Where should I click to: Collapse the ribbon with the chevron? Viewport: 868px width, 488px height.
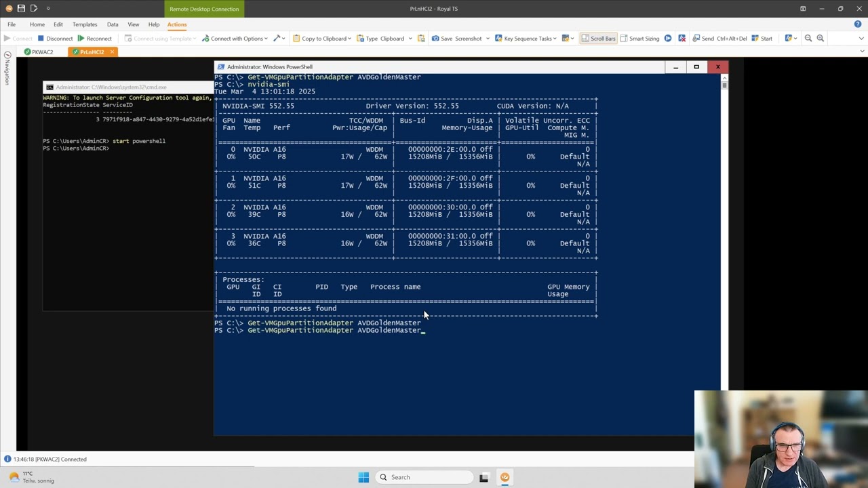862,39
